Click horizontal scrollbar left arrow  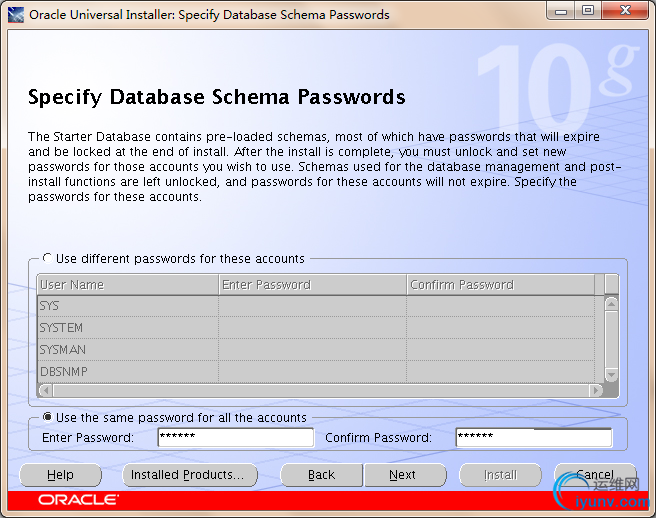[x=45, y=390]
